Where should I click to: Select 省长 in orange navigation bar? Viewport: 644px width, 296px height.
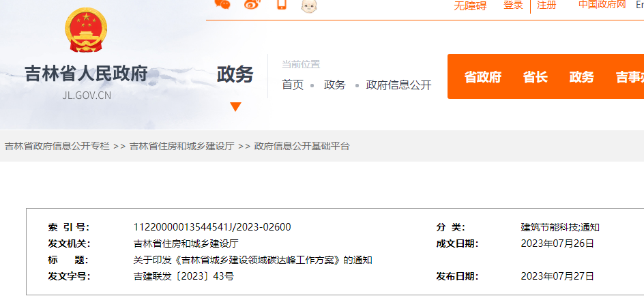click(536, 77)
